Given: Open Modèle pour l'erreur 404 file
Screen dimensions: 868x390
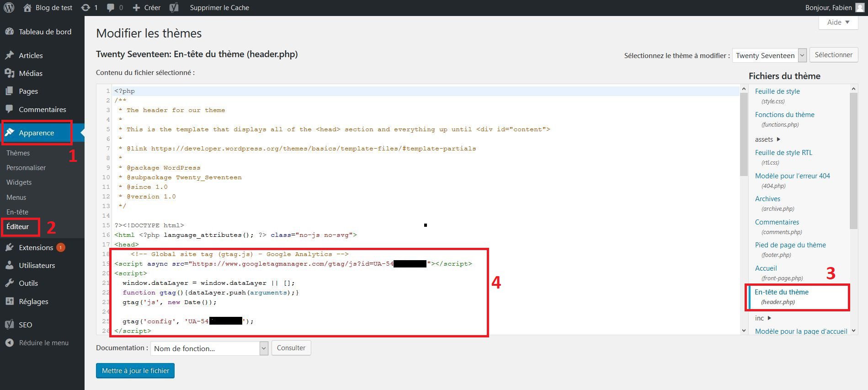Looking at the screenshot, I should click(793, 176).
